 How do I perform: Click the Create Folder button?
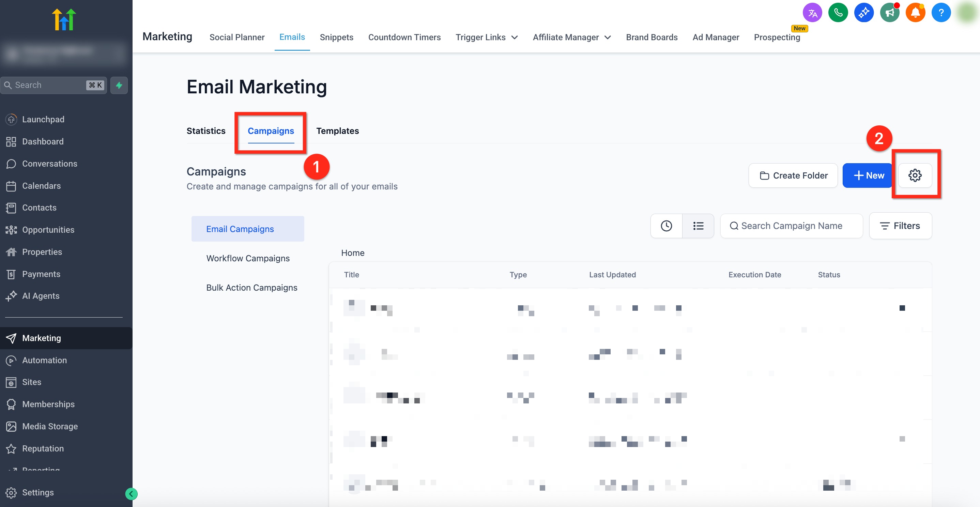pyautogui.click(x=793, y=175)
